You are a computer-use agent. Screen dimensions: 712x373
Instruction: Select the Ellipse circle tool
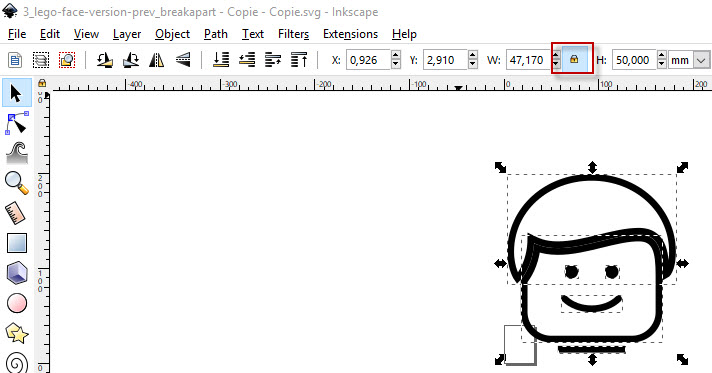[x=17, y=303]
